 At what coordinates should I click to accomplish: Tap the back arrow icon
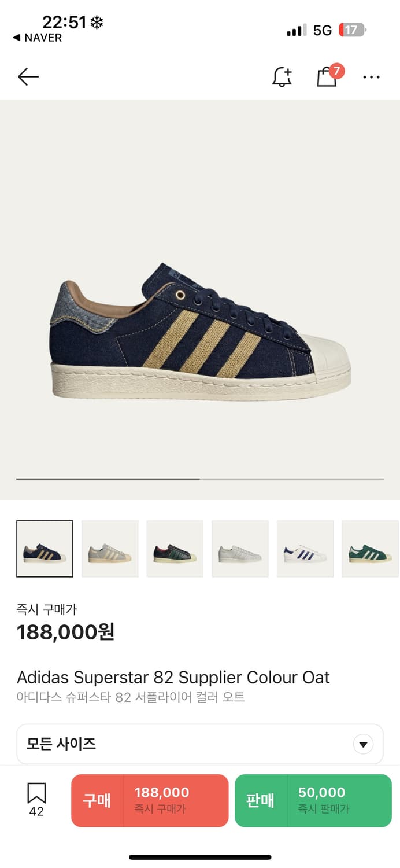[28, 77]
